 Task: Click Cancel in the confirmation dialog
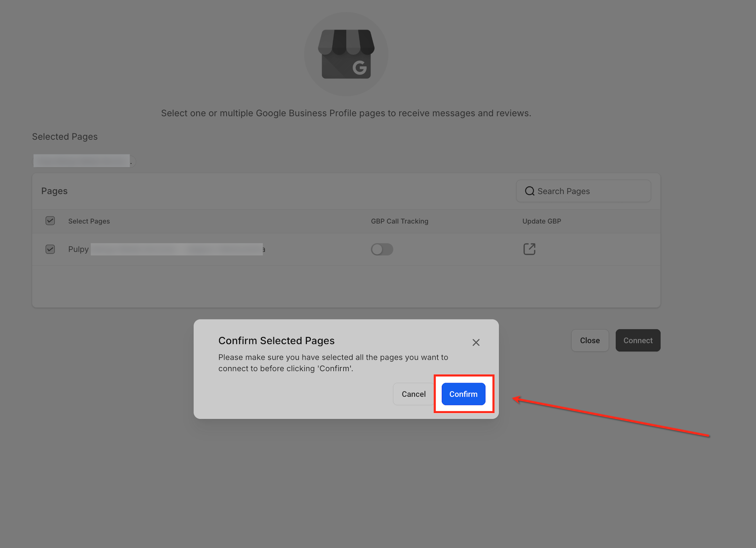413,394
